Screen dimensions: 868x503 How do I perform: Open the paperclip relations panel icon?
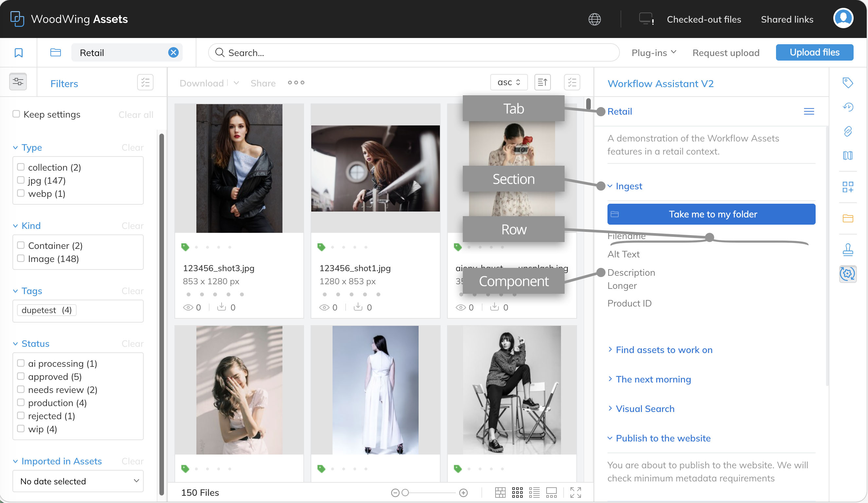point(848,131)
